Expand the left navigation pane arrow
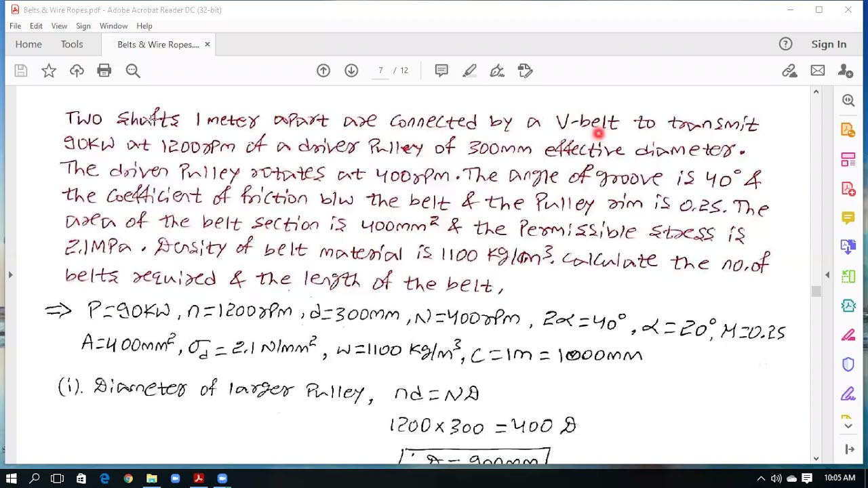 point(9,274)
